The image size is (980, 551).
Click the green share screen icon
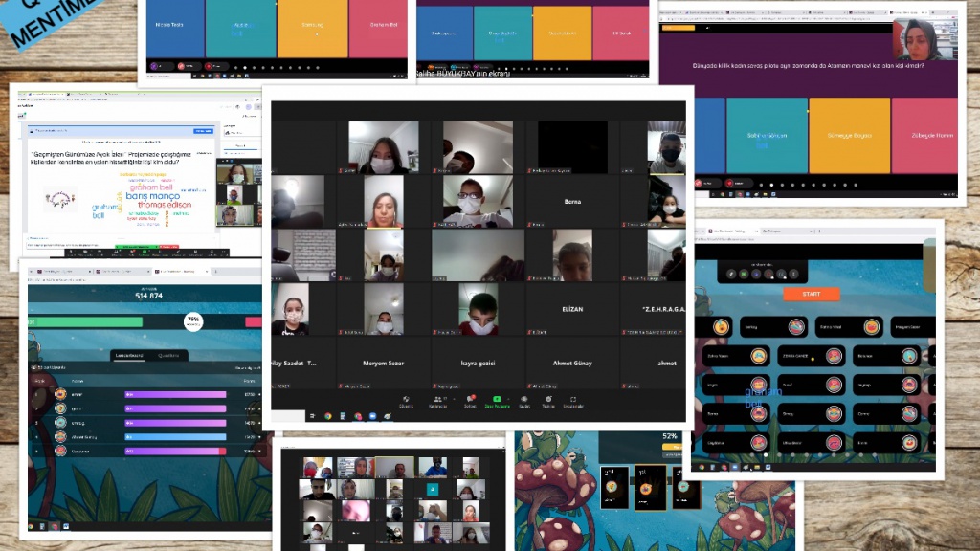(x=496, y=400)
